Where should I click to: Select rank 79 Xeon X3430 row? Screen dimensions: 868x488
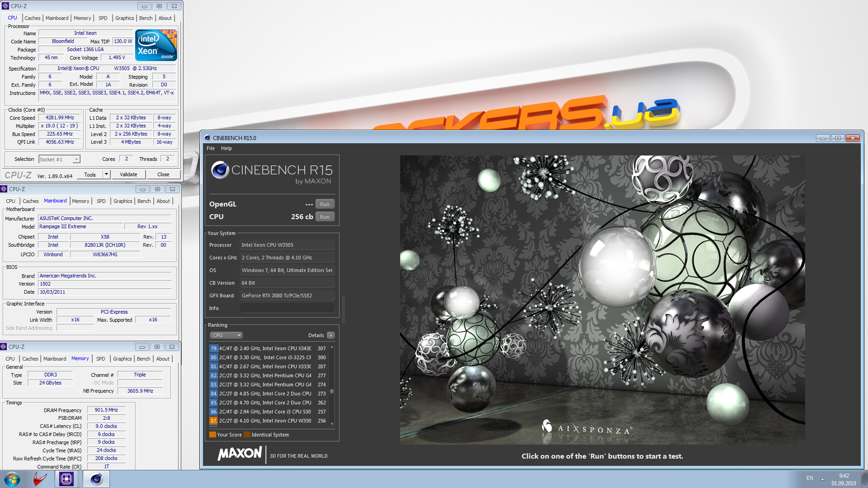coord(269,348)
